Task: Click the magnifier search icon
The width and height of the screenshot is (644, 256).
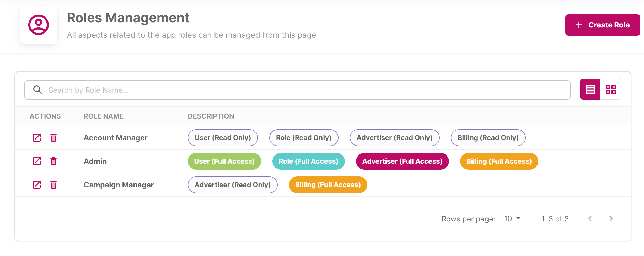Action: [38, 90]
